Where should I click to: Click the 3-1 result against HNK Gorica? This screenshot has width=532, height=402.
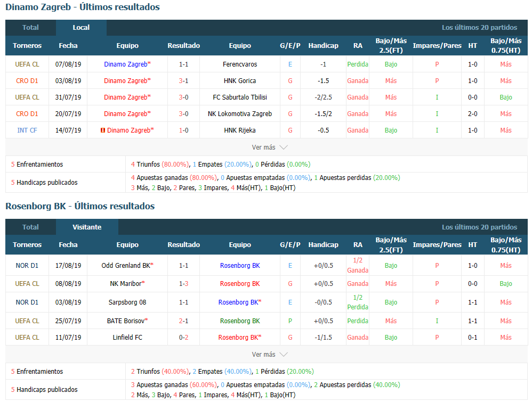[183, 81]
